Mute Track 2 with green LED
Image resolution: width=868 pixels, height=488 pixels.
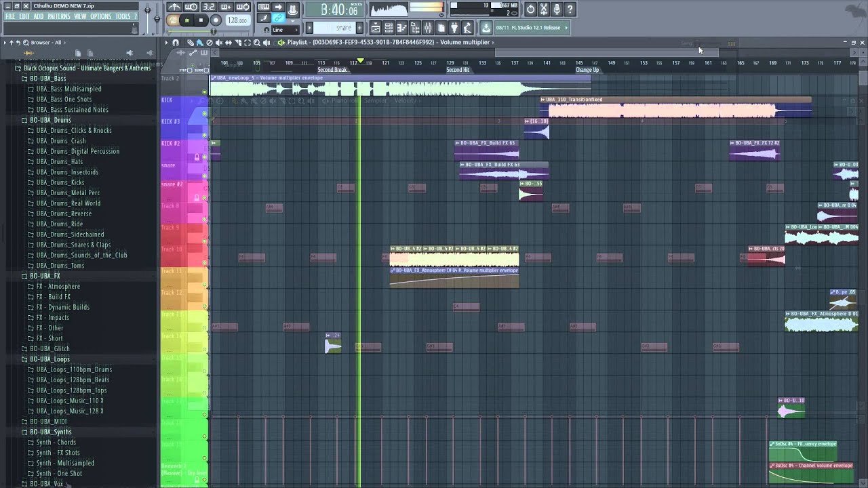pos(205,92)
